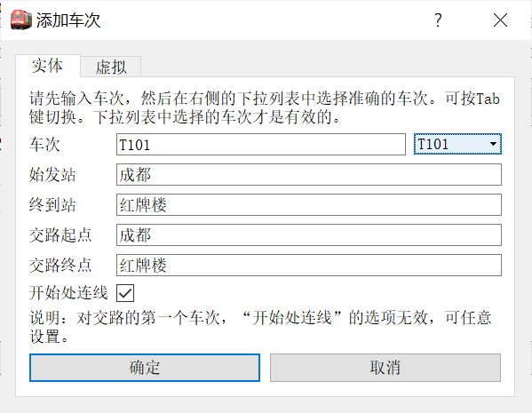Click the 始发站 field showing 成都
The image size is (532, 413).
point(309,175)
